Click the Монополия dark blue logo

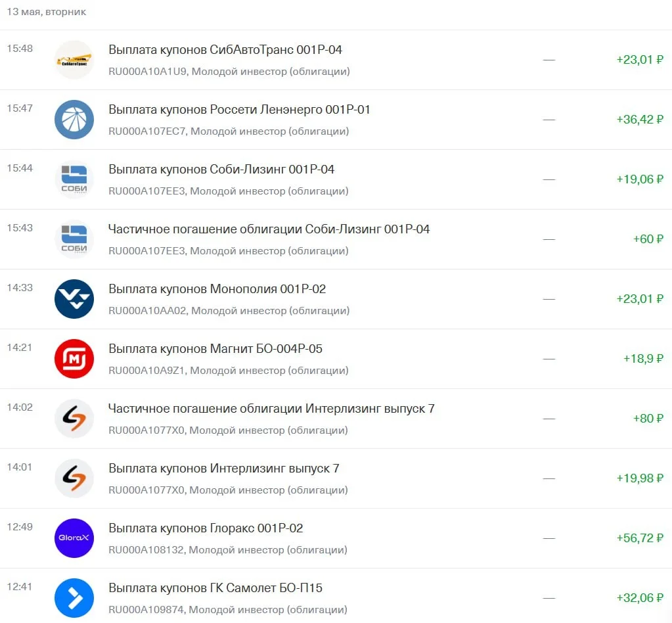pyautogui.click(x=74, y=299)
